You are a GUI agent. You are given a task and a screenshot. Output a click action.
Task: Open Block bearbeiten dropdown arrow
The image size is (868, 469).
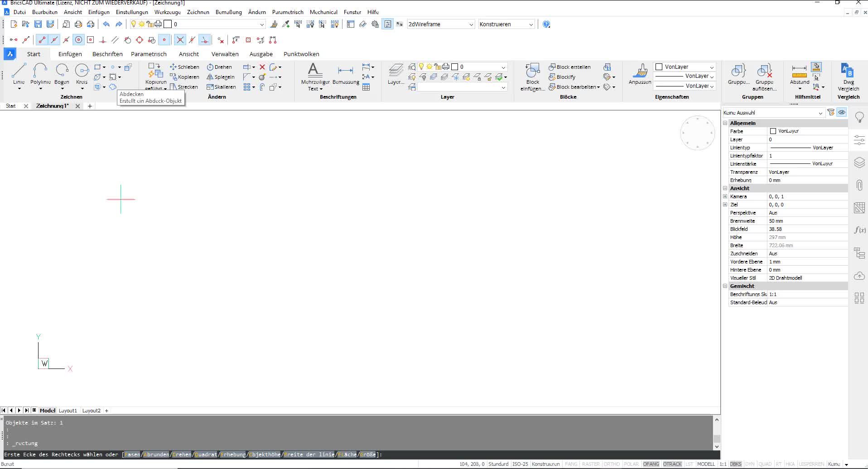click(598, 87)
